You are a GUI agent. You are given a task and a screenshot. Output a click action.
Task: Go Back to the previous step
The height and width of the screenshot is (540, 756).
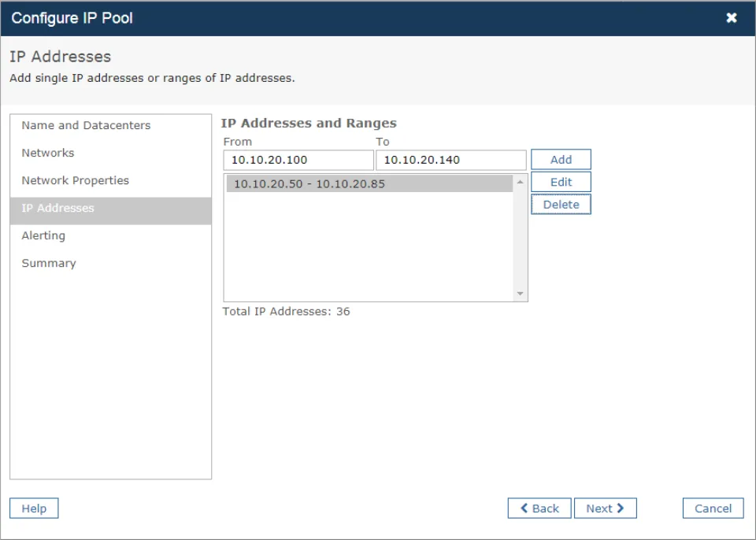pyautogui.click(x=539, y=509)
